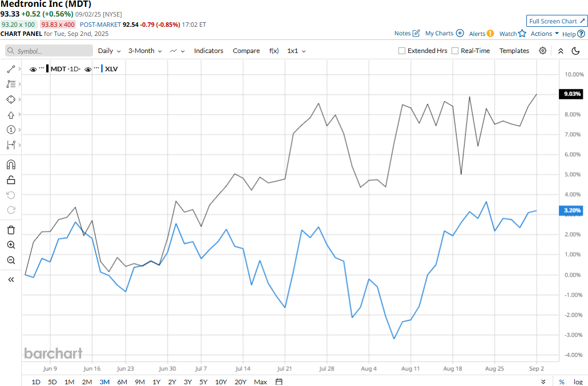
Task: Open the Actions dropdown menu
Action: 545,34
